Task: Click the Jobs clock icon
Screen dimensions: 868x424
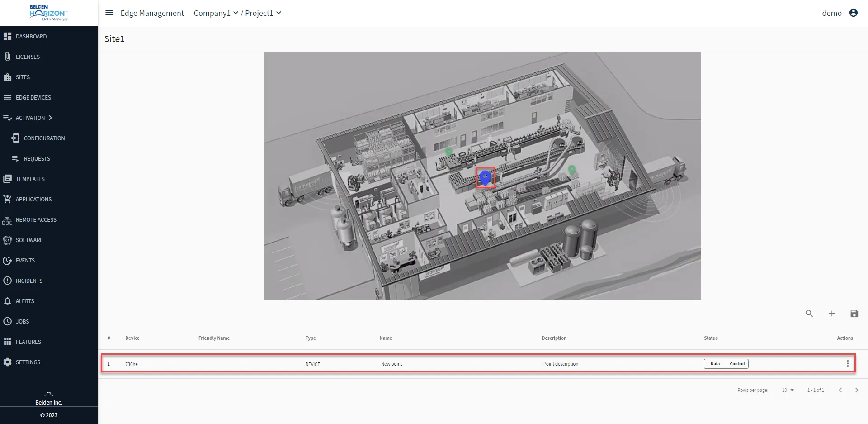Action: (7, 321)
